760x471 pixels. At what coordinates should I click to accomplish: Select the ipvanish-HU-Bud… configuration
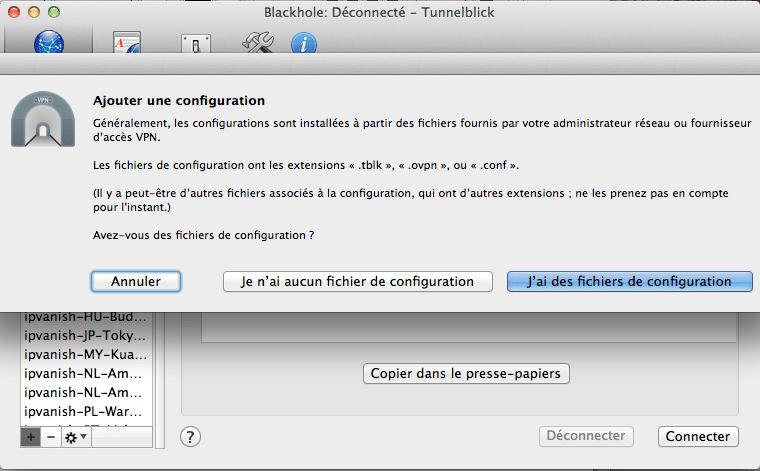[86, 318]
